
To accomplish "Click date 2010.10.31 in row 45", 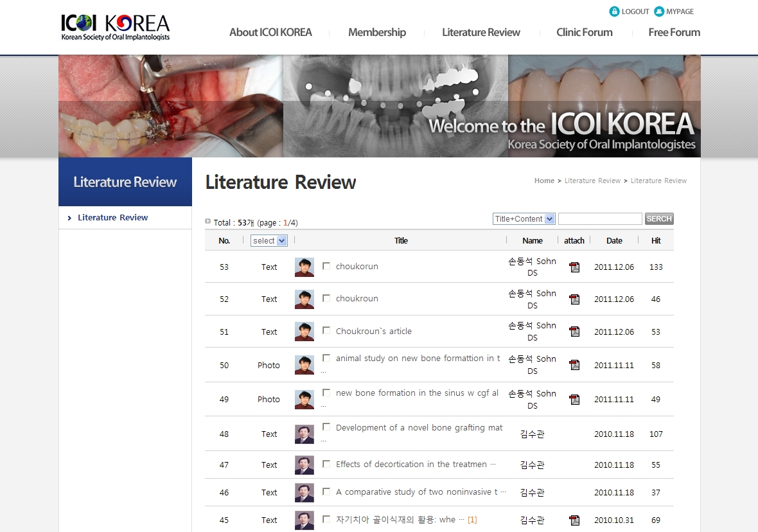I will pyautogui.click(x=614, y=520).
